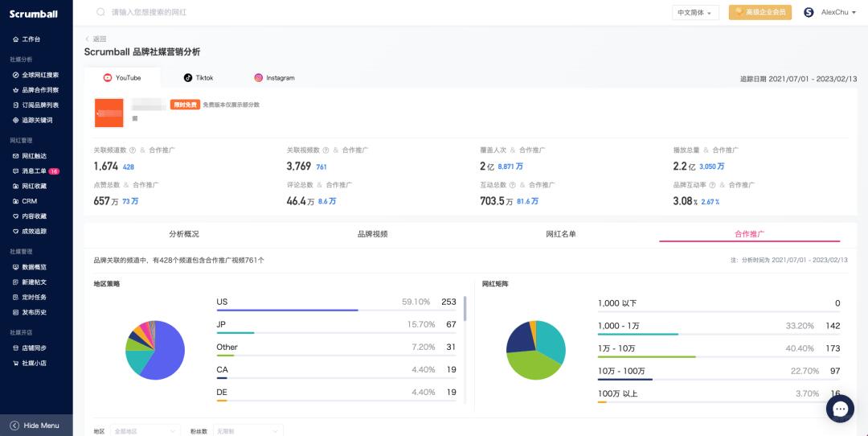The width and height of the screenshot is (868, 436).
Task: Select the 合作推广 tab
Action: tap(750, 234)
